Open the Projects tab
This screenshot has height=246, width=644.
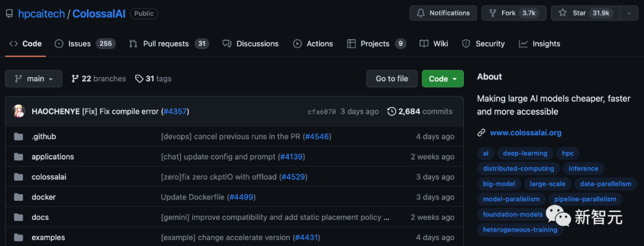377,43
